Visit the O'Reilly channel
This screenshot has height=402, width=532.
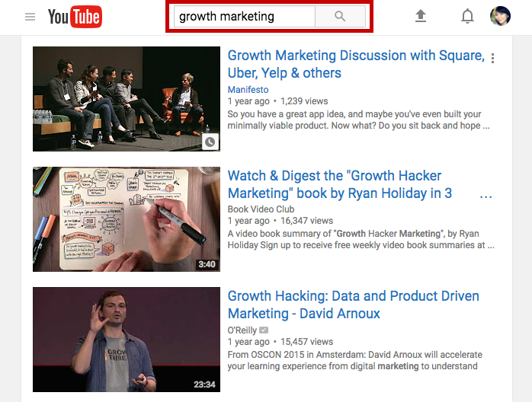[242, 330]
